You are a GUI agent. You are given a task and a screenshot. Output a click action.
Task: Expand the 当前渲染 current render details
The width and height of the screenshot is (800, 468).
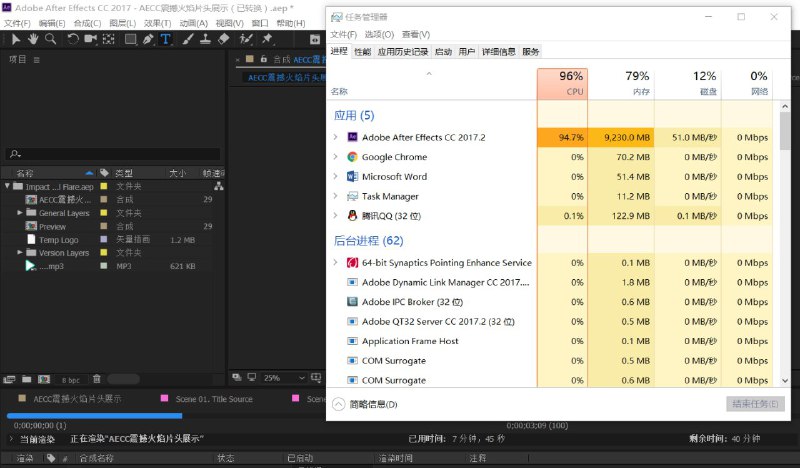click(11, 438)
